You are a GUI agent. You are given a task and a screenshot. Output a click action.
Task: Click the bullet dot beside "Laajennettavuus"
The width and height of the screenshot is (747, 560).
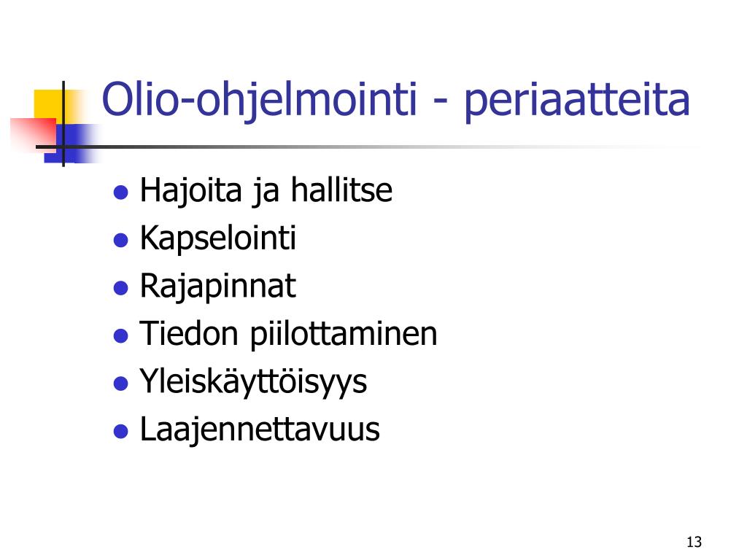[x=121, y=432]
